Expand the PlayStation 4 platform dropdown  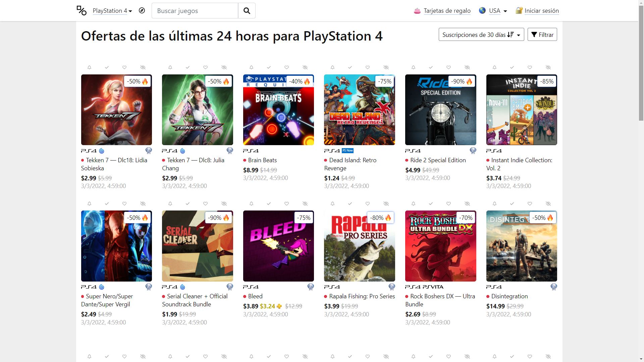[x=112, y=11]
